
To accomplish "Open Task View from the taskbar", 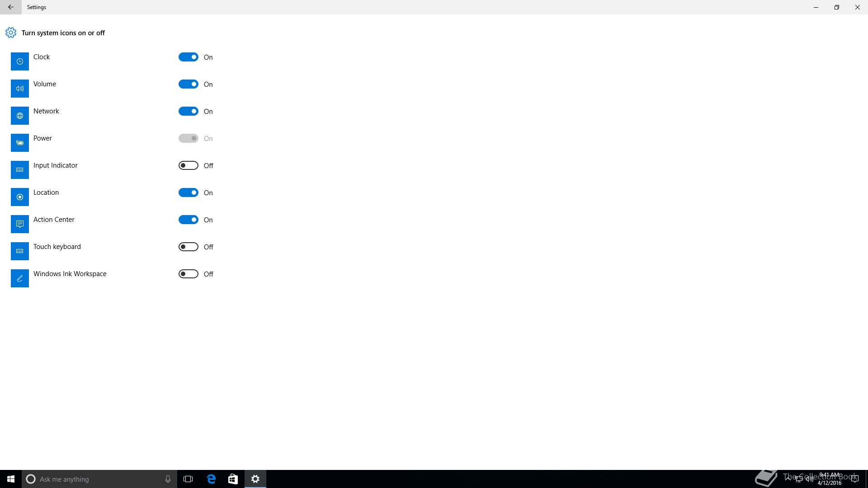I will click(188, 479).
